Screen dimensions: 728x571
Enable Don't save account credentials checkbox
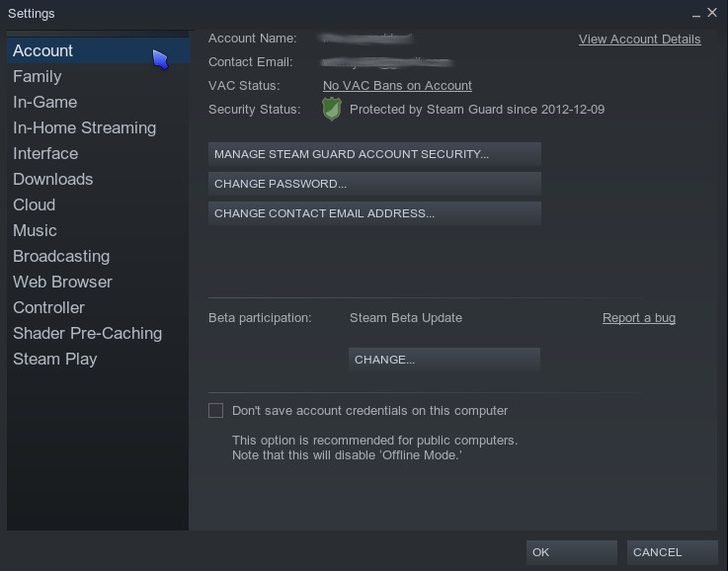click(215, 410)
